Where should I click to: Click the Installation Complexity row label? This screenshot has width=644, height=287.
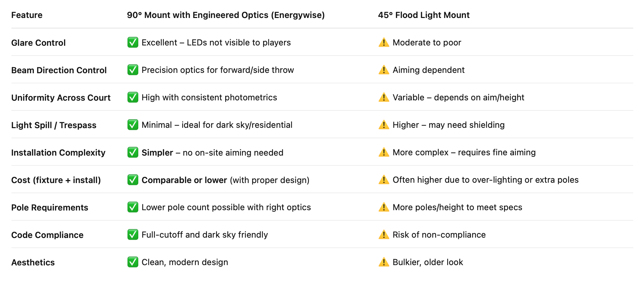click(58, 153)
